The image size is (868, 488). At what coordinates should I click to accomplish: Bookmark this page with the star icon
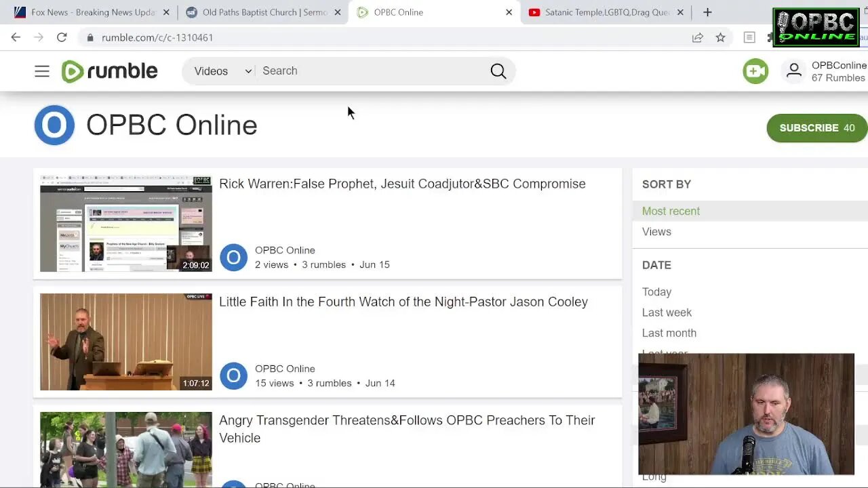(x=721, y=37)
